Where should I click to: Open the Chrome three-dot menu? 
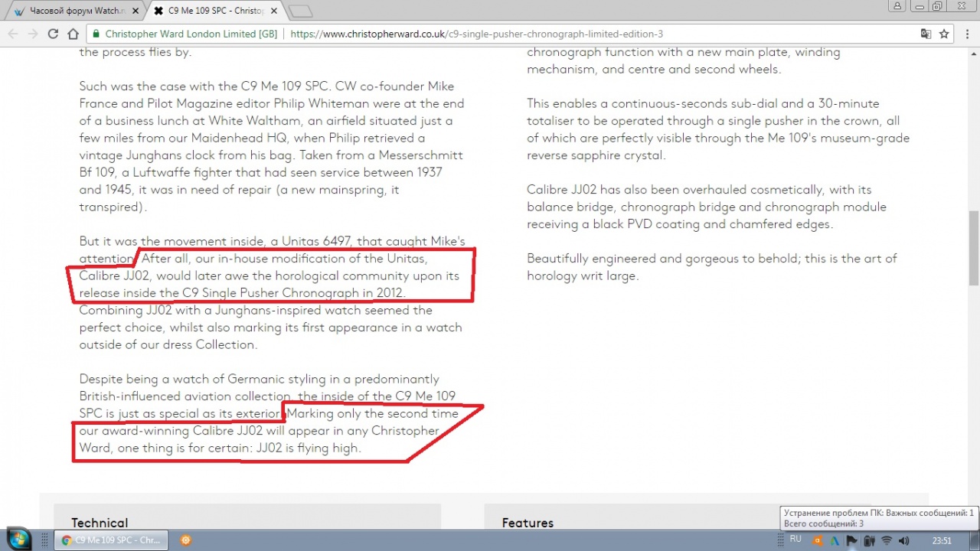click(966, 34)
